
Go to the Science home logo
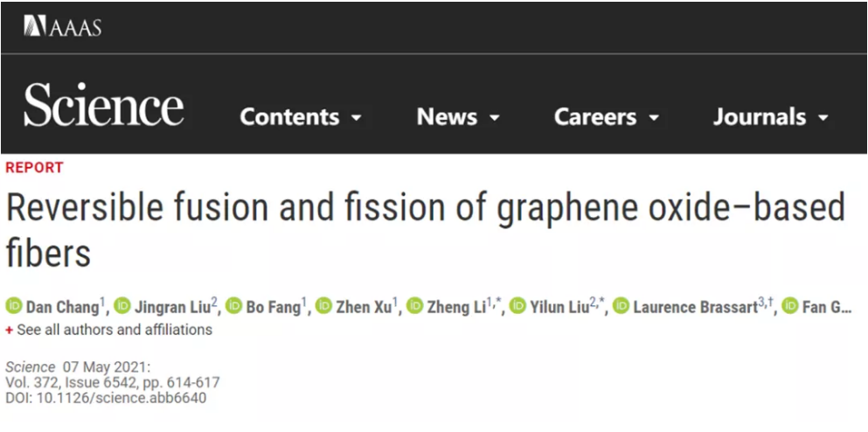coord(103,106)
